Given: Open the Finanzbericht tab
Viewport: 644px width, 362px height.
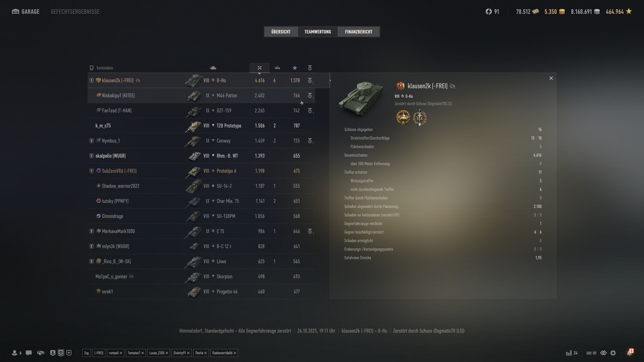Looking at the screenshot, I should point(359,32).
